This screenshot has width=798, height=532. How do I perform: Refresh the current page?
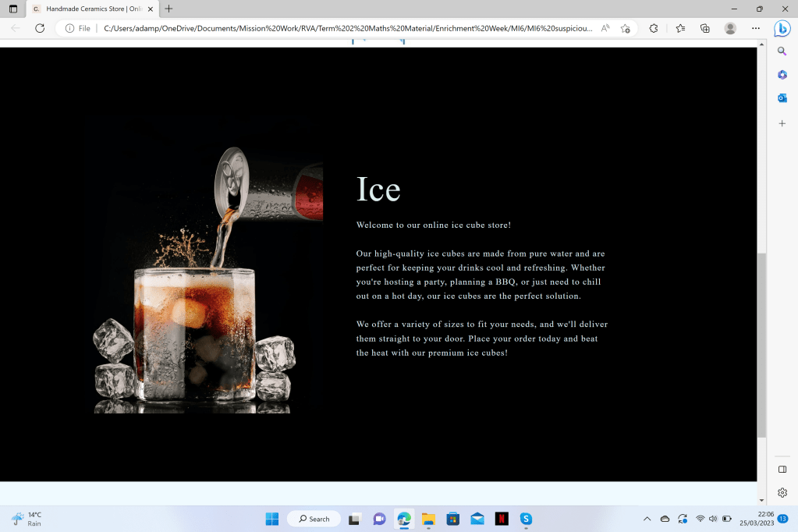point(40,28)
